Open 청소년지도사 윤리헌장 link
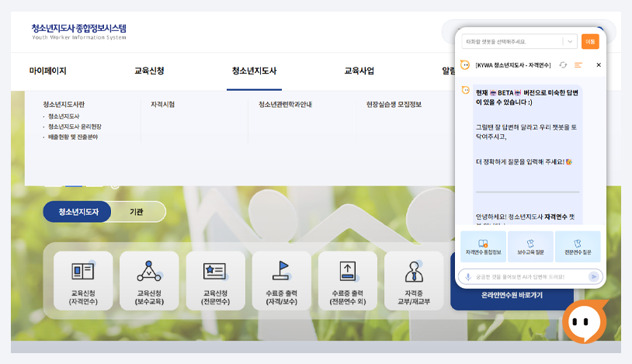 75,127
